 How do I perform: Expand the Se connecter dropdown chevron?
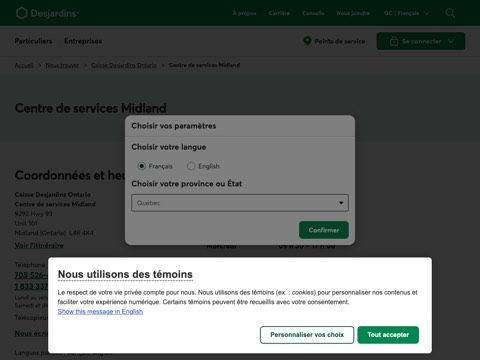451,41
